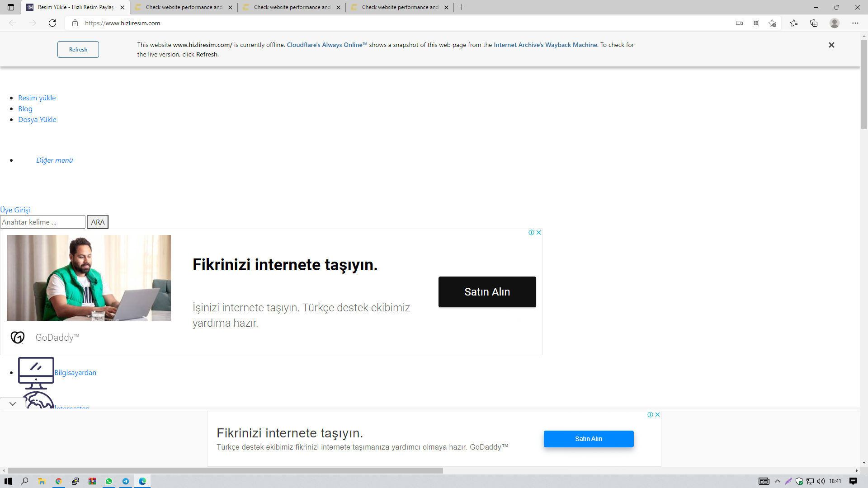Click the vertical scrollbar thumb

[x=864, y=84]
